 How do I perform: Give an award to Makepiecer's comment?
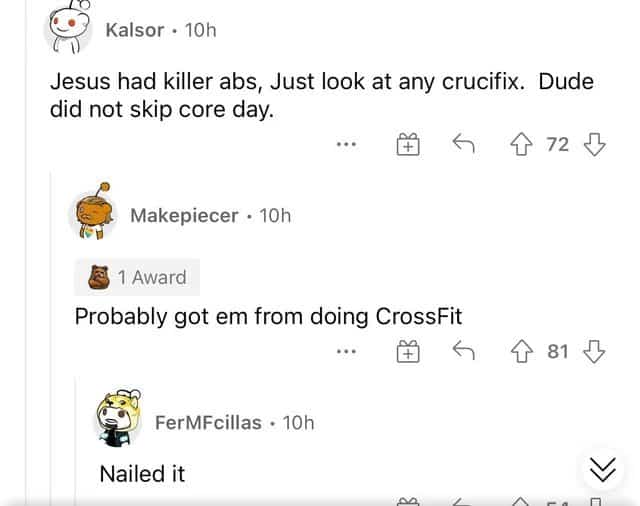pyautogui.click(x=408, y=351)
